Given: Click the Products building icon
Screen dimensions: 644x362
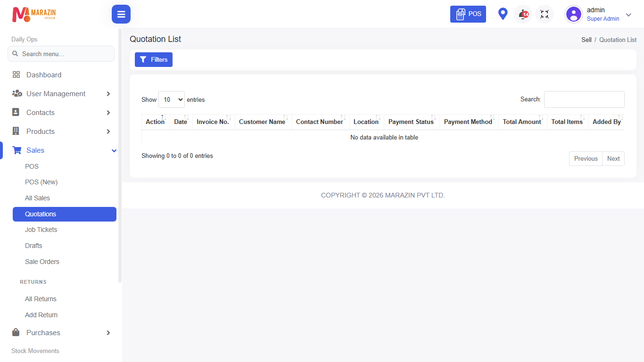Looking at the screenshot, I should click(16, 131).
